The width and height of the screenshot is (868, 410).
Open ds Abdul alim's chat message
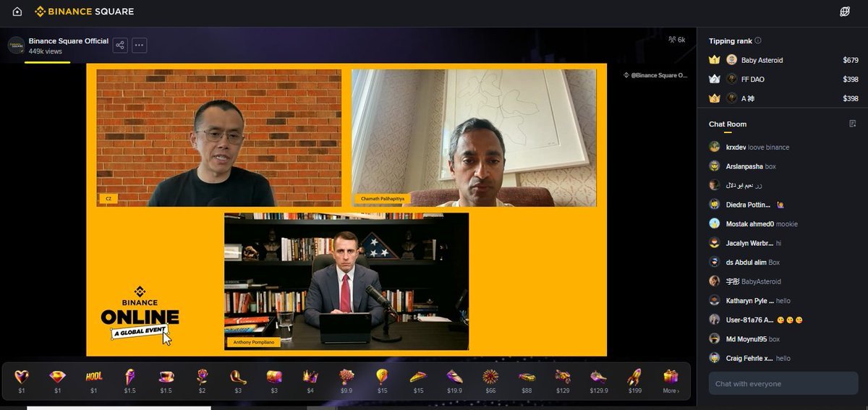[744, 262]
